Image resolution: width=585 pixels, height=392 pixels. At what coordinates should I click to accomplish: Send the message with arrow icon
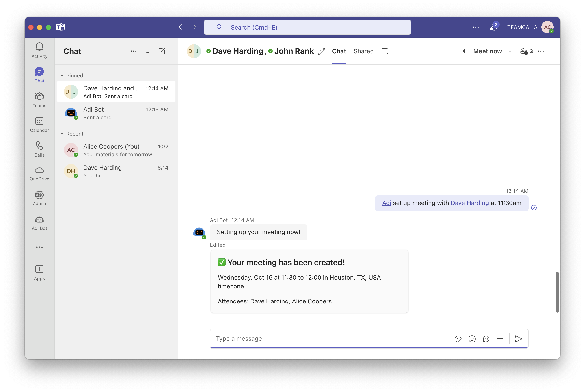[x=518, y=339]
